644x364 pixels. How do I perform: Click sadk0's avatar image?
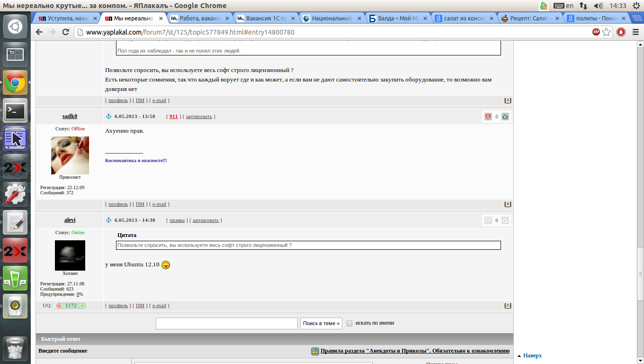coord(70,155)
